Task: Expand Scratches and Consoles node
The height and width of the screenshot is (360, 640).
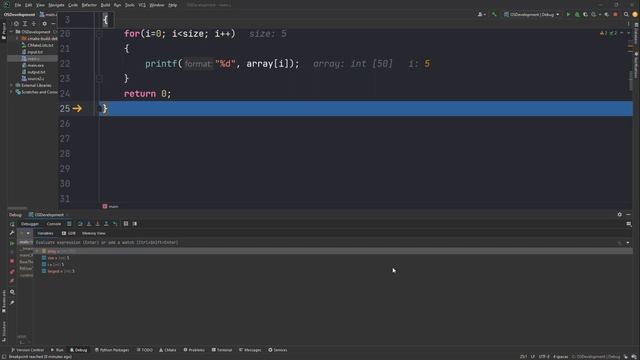Action: pyautogui.click(x=11, y=92)
